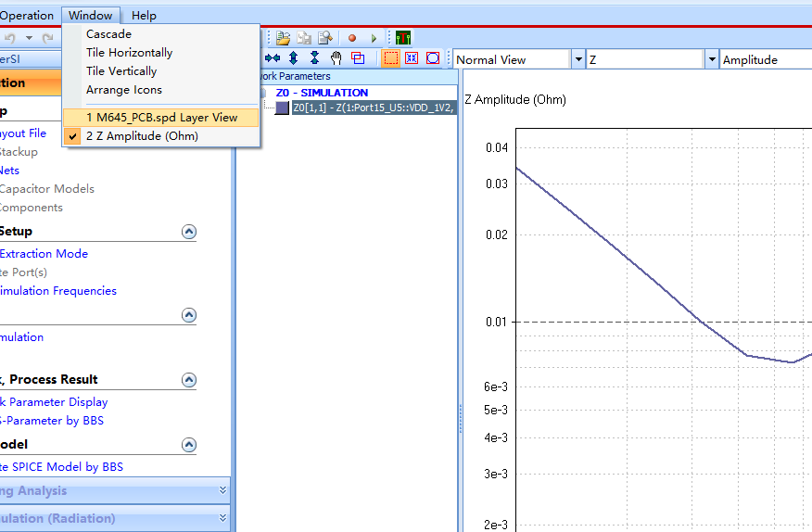
Task: Click the 0.01 axis label on plot
Action: pyautogui.click(x=496, y=323)
